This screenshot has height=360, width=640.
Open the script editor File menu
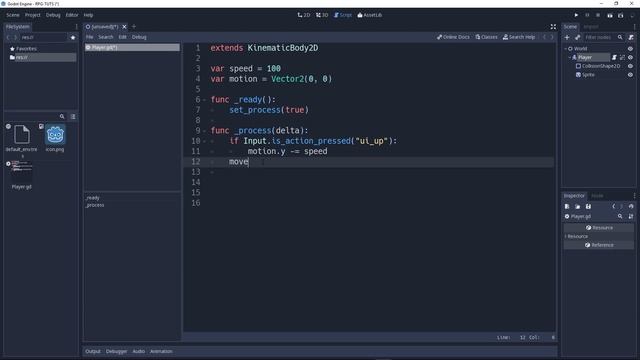pos(89,37)
